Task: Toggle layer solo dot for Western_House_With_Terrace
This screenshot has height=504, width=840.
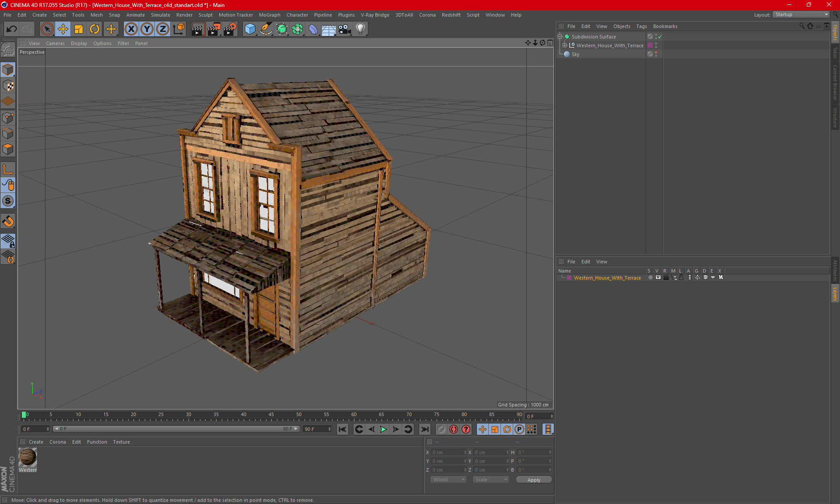Action: pyautogui.click(x=650, y=277)
